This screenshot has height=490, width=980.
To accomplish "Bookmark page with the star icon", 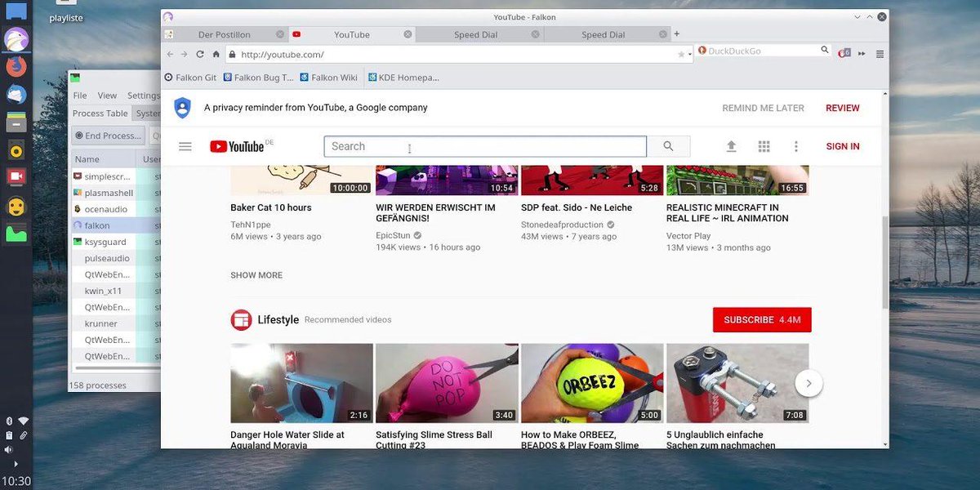I will pos(681,55).
